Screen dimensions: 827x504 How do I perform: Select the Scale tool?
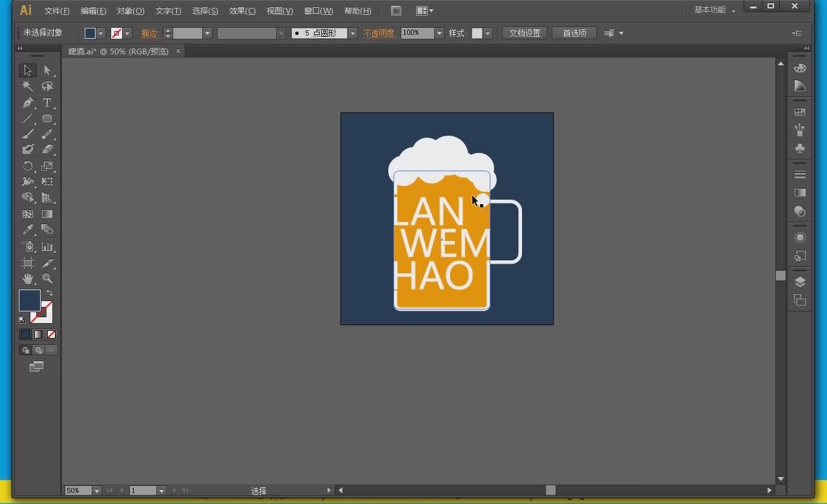(47, 166)
